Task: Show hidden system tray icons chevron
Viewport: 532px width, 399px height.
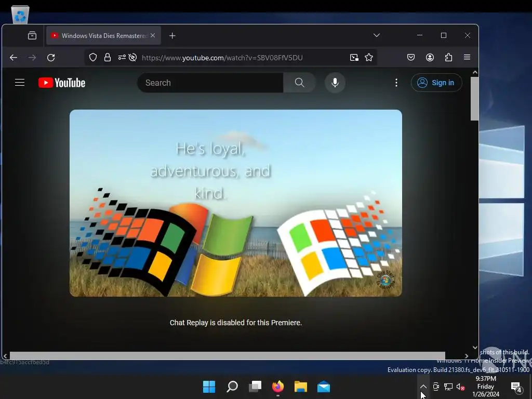Action: pos(423,387)
